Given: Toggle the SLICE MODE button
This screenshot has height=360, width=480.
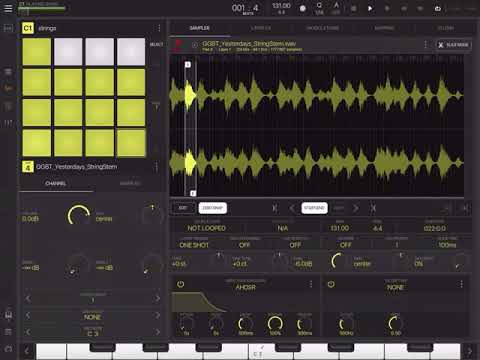Looking at the screenshot, I should click(x=454, y=45).
